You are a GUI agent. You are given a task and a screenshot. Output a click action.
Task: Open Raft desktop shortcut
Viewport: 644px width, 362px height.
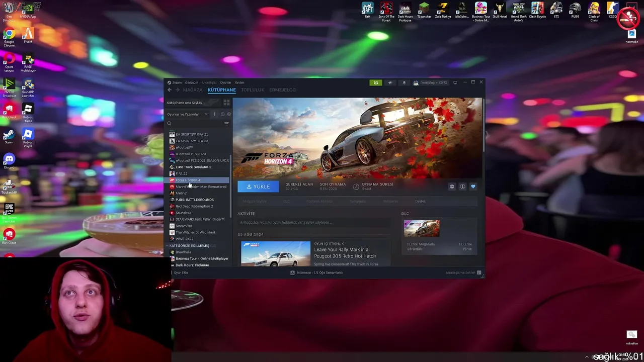368,11
